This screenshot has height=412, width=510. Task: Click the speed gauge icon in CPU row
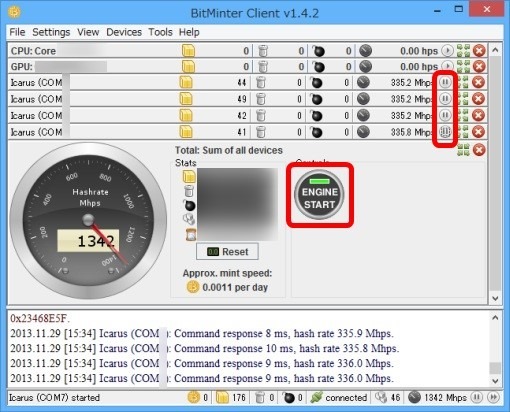(x=365, y=51)
